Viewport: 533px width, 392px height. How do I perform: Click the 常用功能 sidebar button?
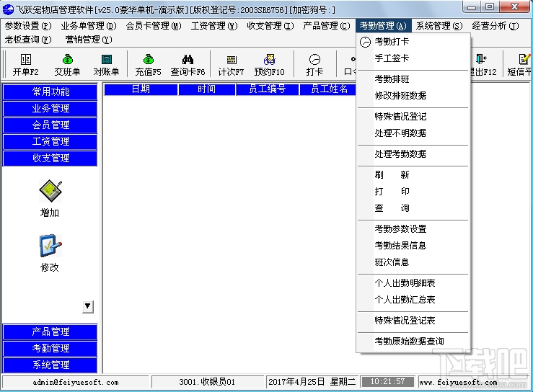[50, 92]
